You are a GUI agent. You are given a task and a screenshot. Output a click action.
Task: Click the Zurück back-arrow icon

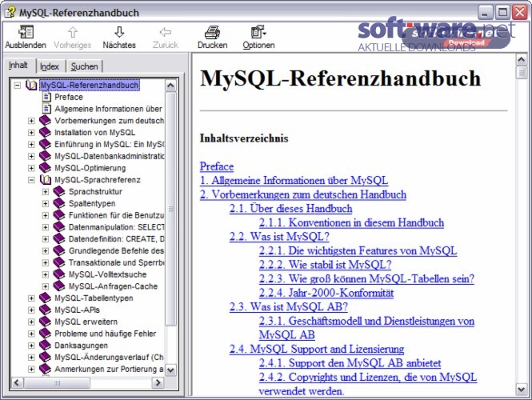click(166, 32)
